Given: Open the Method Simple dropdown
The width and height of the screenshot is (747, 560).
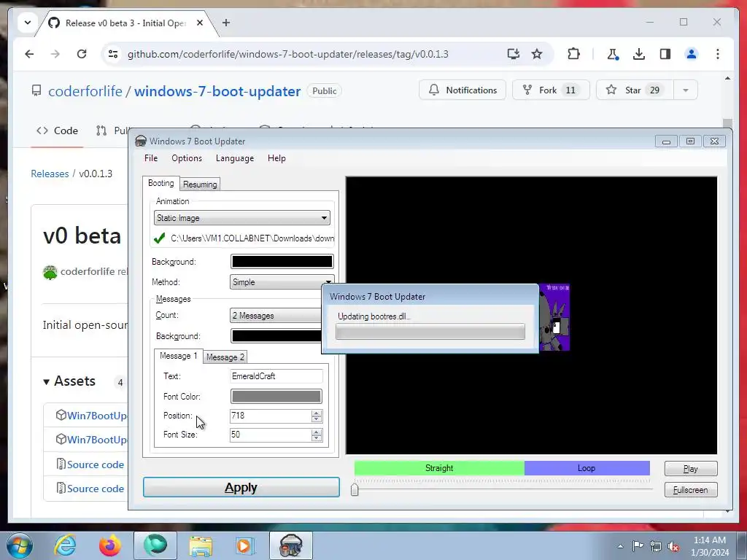Looking at the screenshot, I should click(282, 282).
